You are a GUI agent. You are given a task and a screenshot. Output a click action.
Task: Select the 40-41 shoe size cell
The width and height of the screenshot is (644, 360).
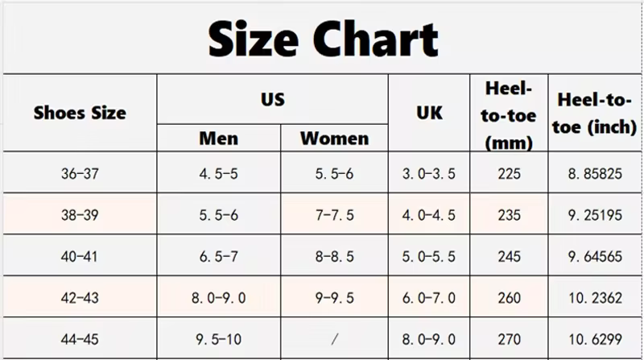coord(80,256)
